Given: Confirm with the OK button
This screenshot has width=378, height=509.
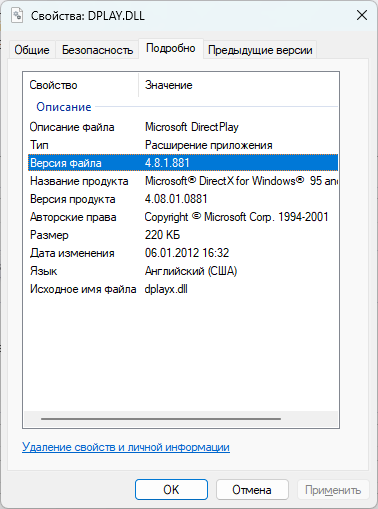Looking at the screenshot, I should click(171, 490).
